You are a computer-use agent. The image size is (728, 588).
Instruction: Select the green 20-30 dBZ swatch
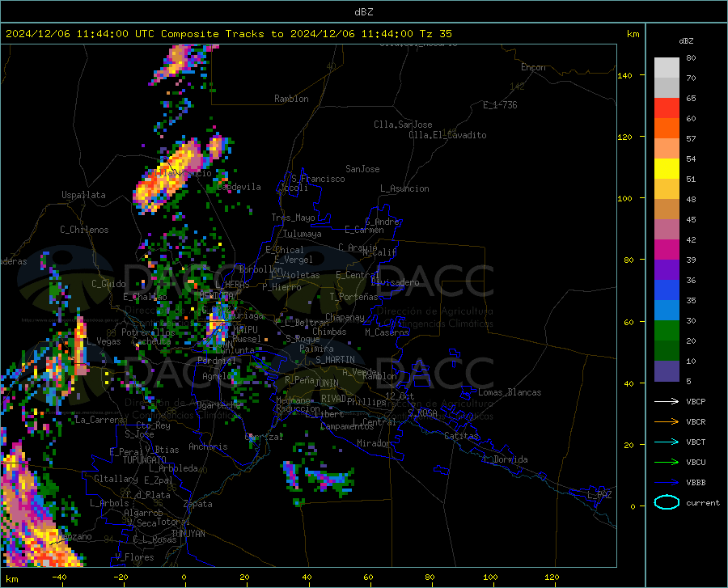[x=667, y=331]
